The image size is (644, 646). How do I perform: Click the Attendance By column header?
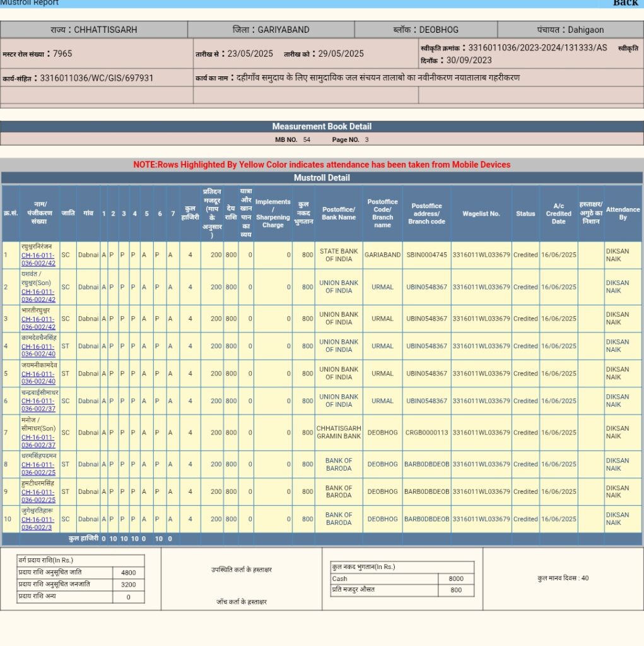(623, 213)
